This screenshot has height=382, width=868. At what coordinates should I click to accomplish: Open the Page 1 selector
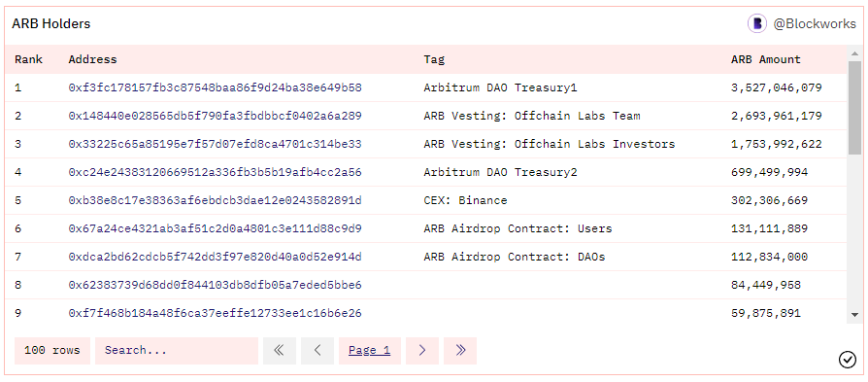point(369,350)
